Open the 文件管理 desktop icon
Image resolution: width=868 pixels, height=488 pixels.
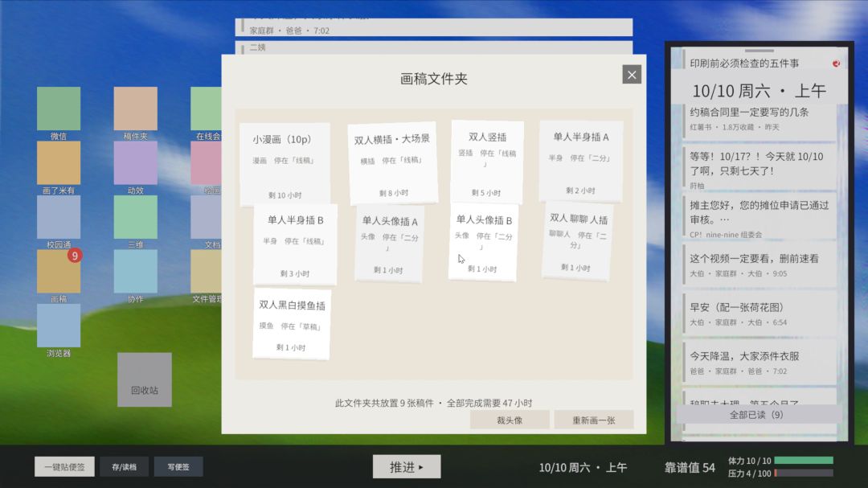pos(206,272)
